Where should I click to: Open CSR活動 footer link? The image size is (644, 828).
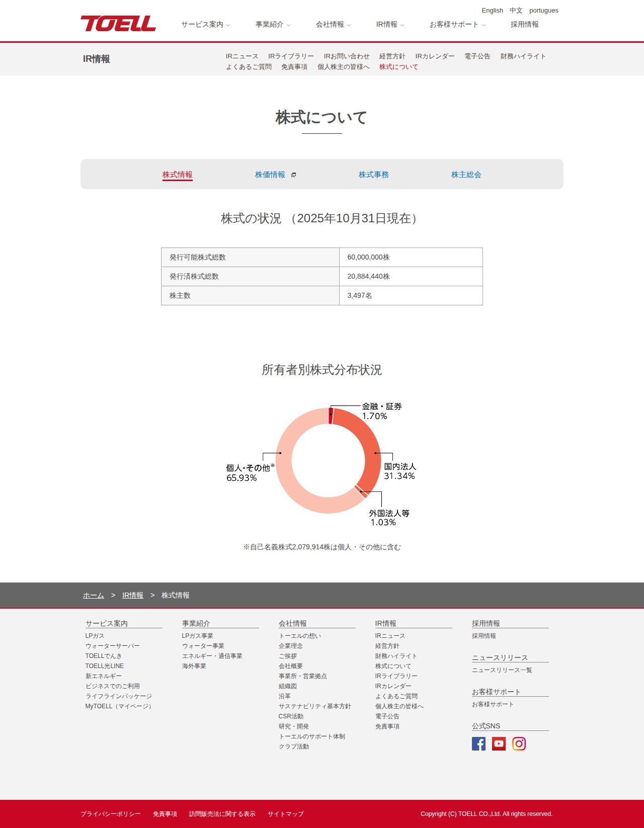[x=291, y=716]
